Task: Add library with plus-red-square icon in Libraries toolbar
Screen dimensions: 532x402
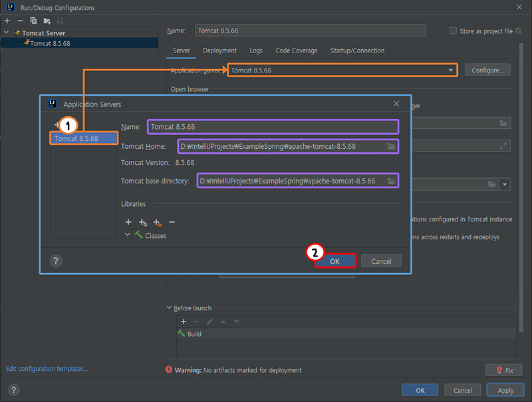Action: (x=158, y=223)
